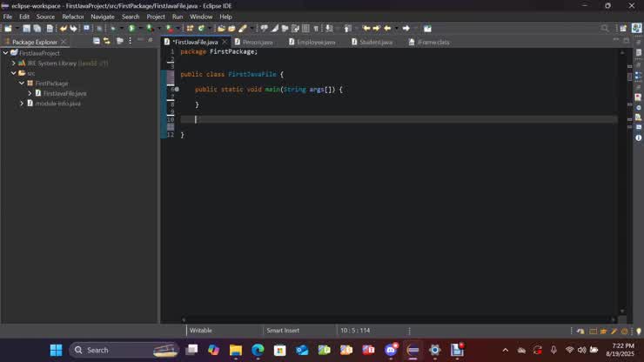
Task: Click the Previous Edit Location arrow
Action: [366, 29]
